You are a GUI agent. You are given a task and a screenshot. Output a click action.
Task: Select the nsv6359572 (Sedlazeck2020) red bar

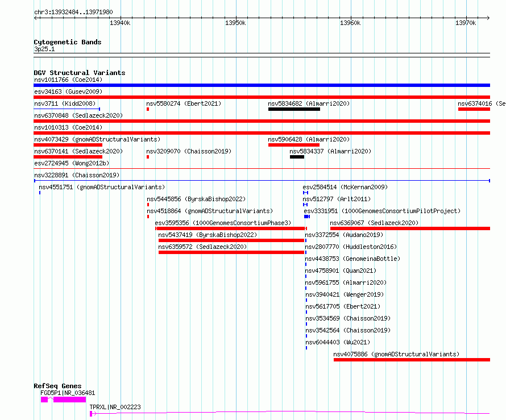point(231,252)
